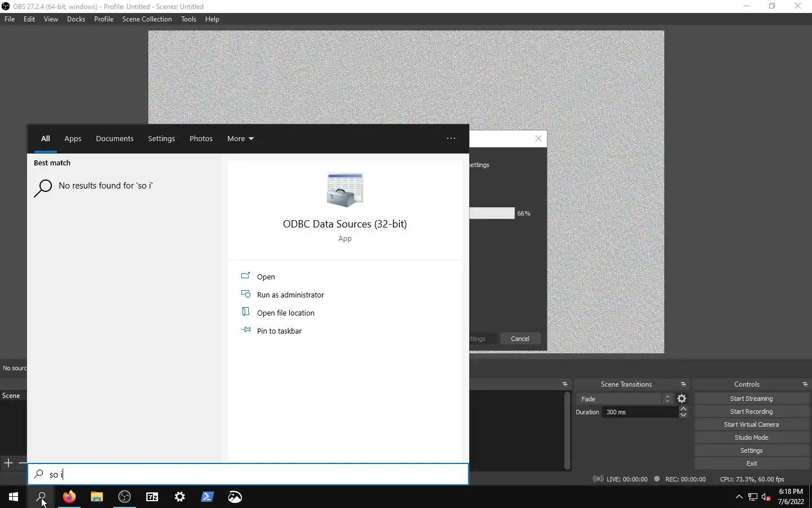This screenshot has width=812, height=508.
Task: Click the ODBC Data Sources app icon
Action: tap(345, 190)
